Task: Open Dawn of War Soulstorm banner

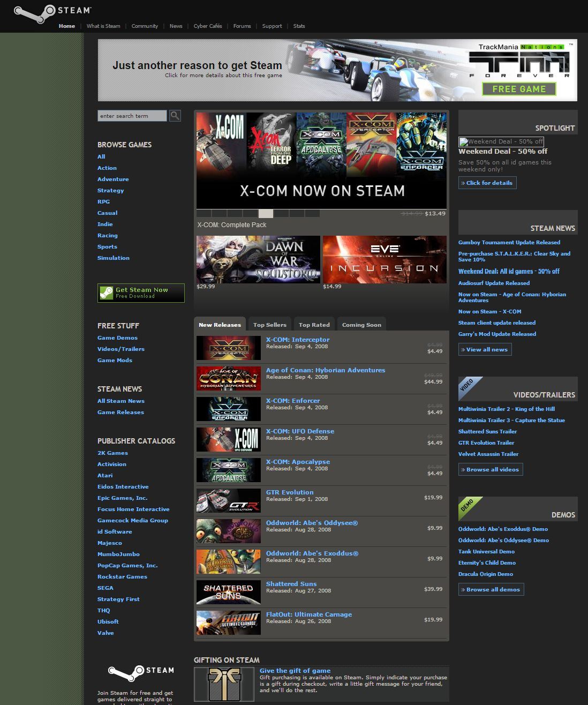Action: (258, 259)
